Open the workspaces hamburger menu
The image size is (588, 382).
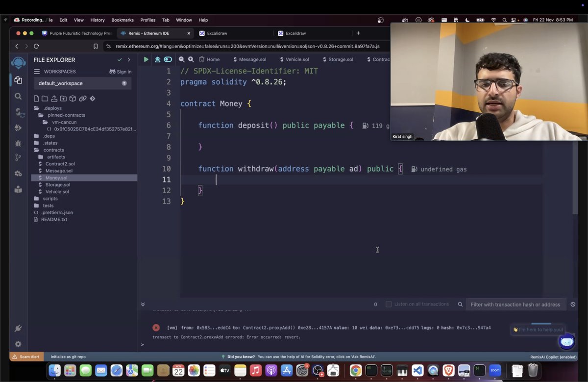(36, 71)
